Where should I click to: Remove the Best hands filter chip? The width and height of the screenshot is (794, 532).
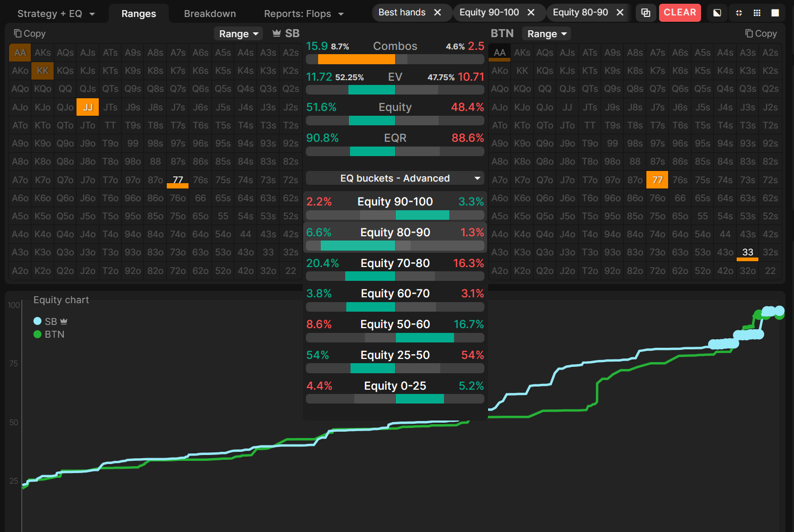(x=438, y=12)
